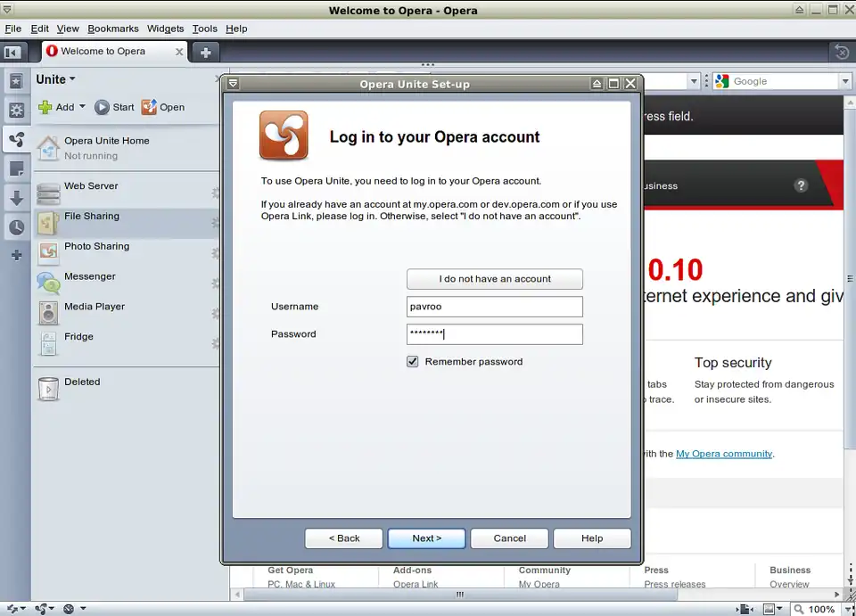The height and width of the screenshot is (616, 856).
Task: Click the Bookmarks star panel icon
Action: tap(16, 81)
